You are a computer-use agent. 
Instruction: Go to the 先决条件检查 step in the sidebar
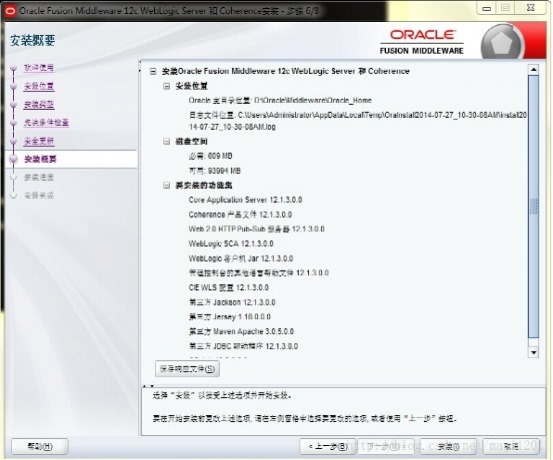pyautogui.click(x=46, y=122)
